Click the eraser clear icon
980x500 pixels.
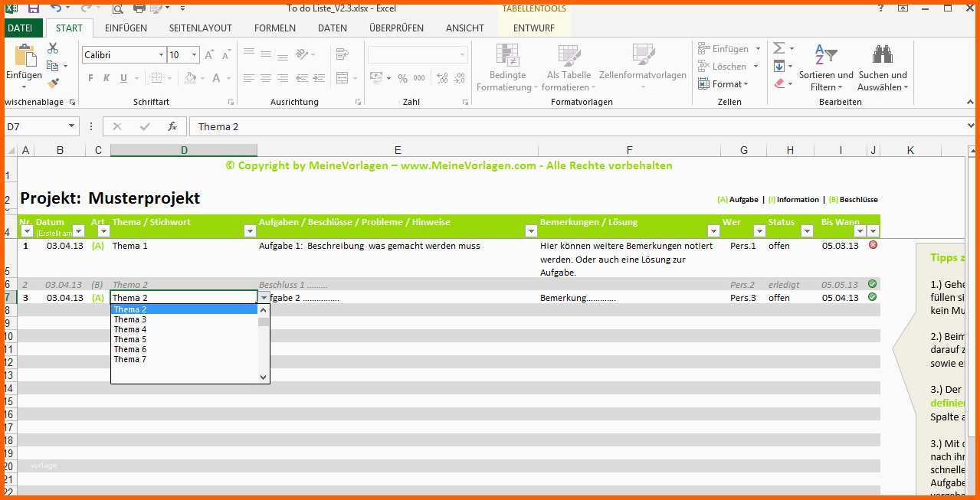(x=779, y=83)
